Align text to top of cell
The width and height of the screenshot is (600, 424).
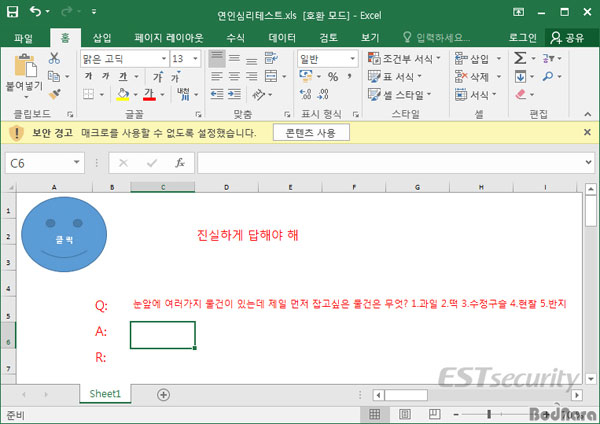coord(217,58)
